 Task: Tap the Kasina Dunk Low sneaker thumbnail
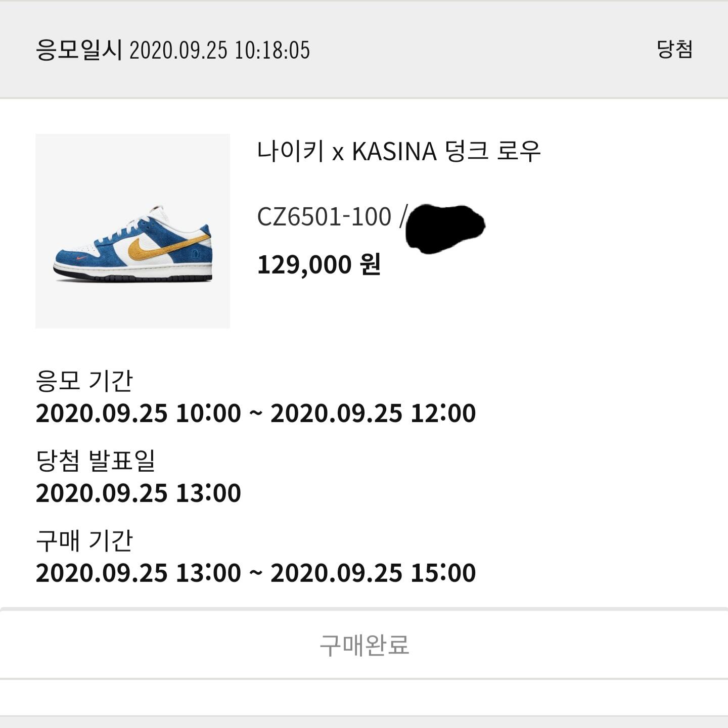(x=132, y=231)
